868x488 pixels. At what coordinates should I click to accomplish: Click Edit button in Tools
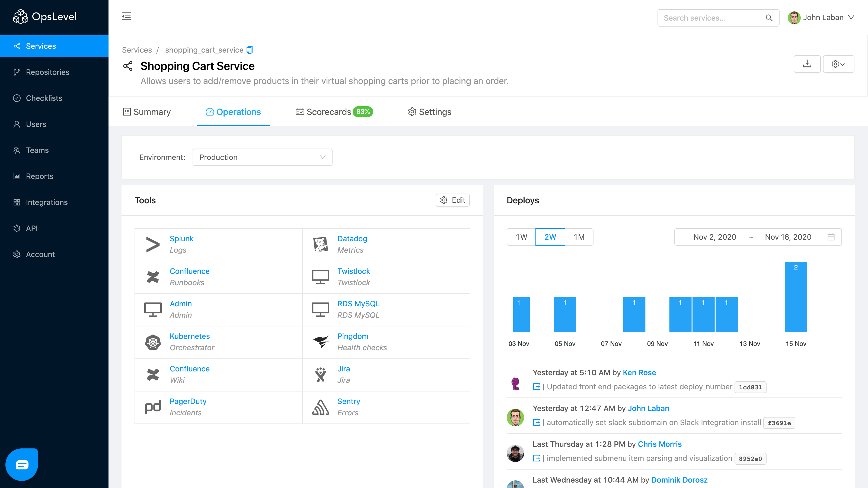[452, 200]
